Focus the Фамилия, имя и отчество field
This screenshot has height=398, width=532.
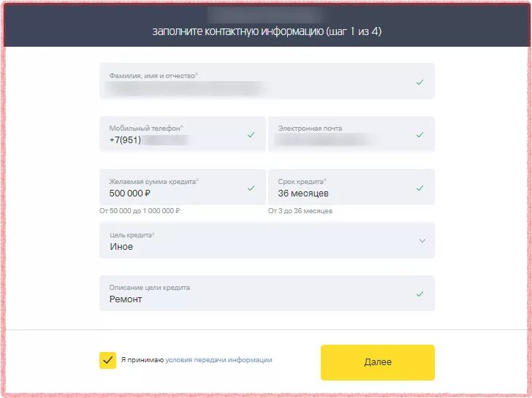click(x=267, y=81)
